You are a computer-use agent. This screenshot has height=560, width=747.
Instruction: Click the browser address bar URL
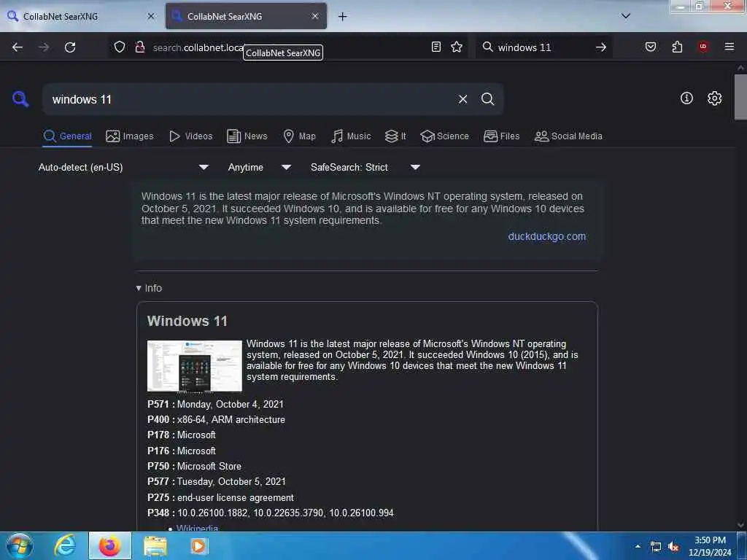198,47
